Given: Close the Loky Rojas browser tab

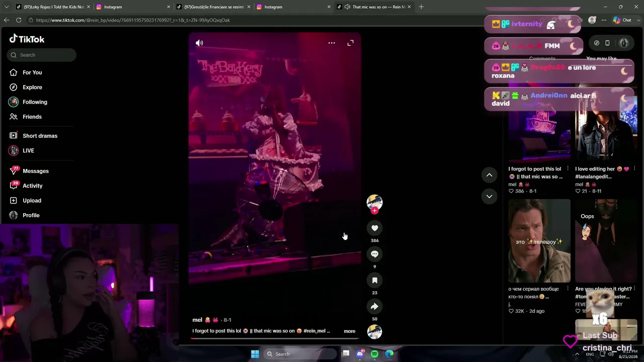Looking at the screenshot, I should [88, 7].
